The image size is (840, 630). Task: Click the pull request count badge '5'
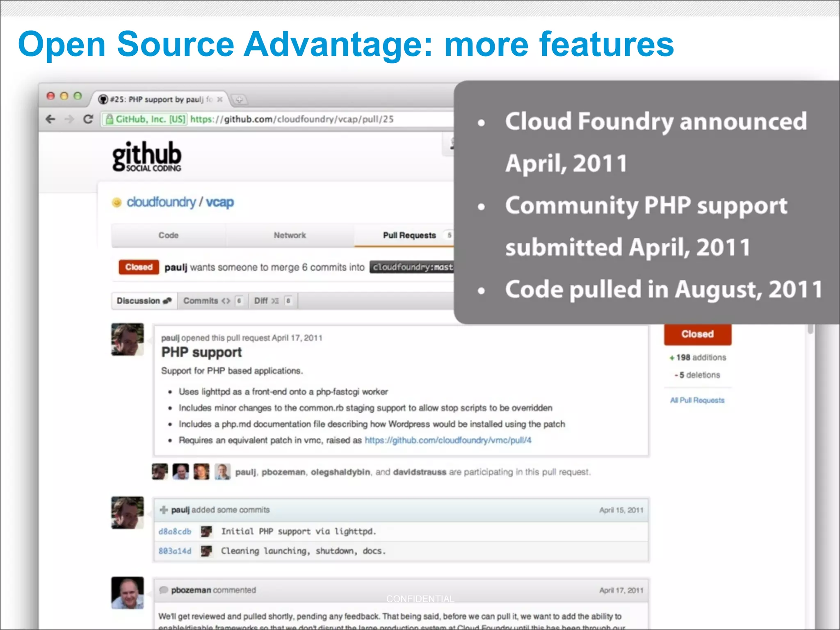tap(449, 235)
